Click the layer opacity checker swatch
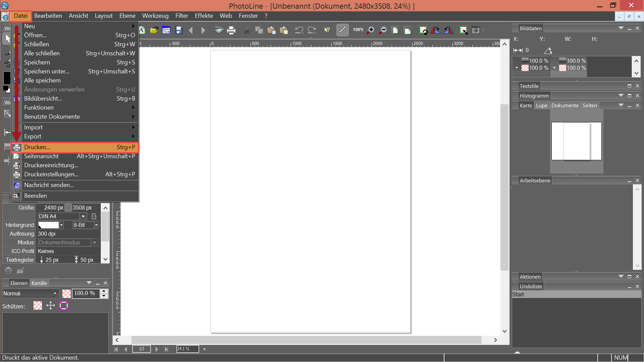644x362 pixels. point(66,294)
